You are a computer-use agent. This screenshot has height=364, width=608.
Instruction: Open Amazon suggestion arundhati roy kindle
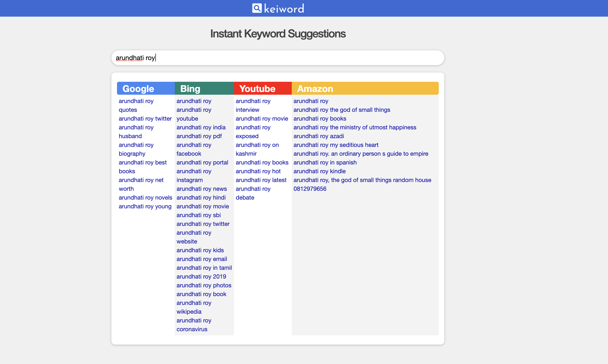pyautogui.click(x=319, y=171)
